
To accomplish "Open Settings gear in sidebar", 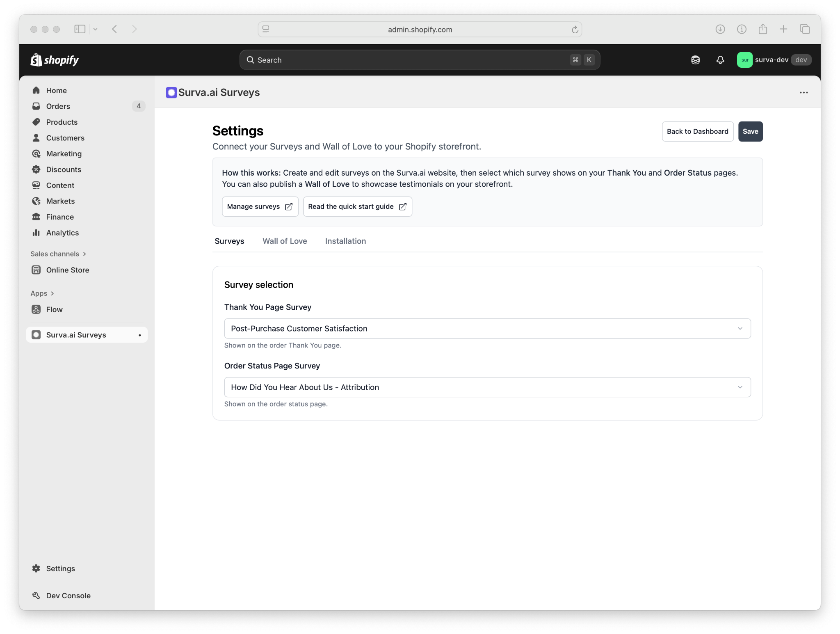I will click(36, 568).
